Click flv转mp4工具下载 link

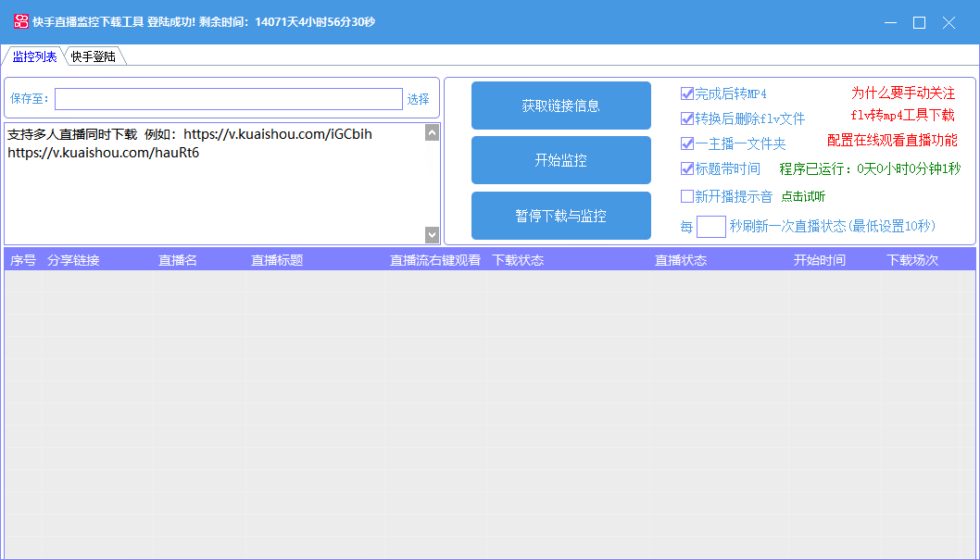(903, 116)
